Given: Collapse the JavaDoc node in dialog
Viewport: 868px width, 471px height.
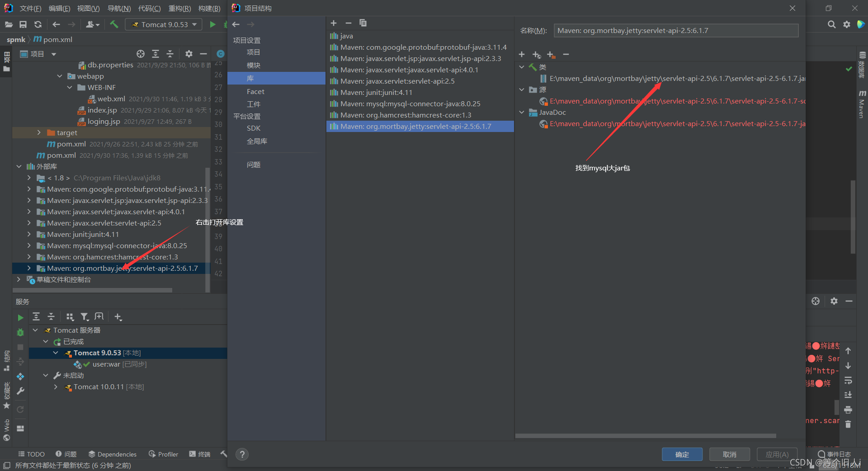Looking at the screenshot, I should [522, 112].
